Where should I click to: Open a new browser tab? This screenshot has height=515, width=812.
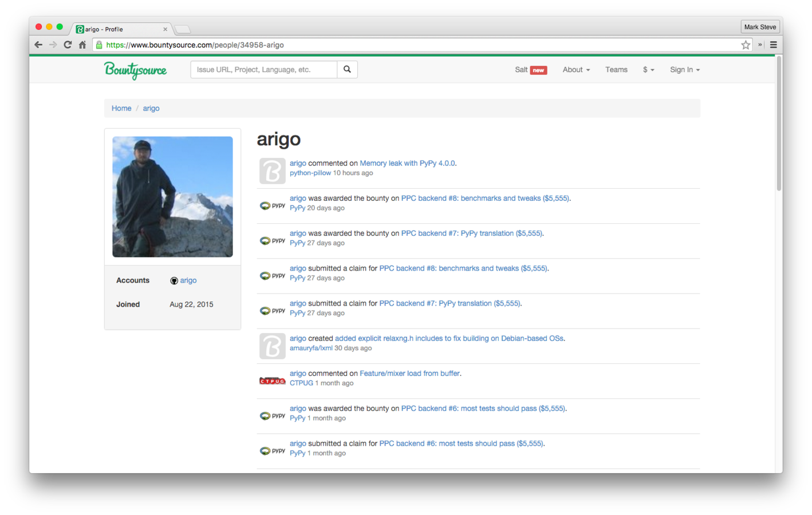(182, 29)
